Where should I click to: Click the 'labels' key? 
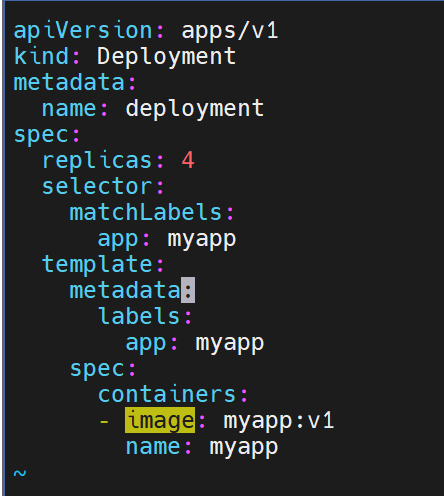tap(139, 316)
